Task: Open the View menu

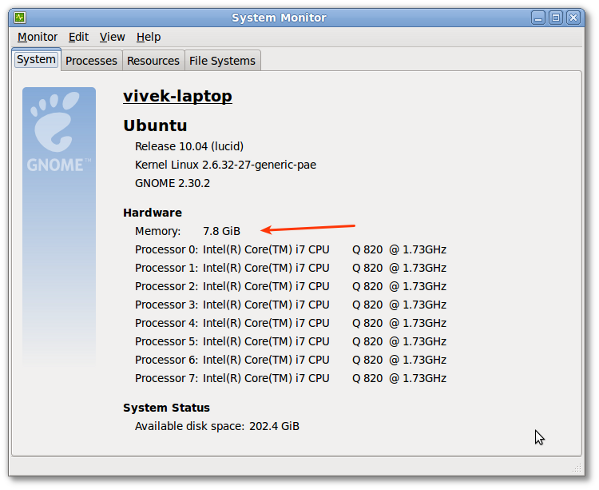Action: pos(112,37)
